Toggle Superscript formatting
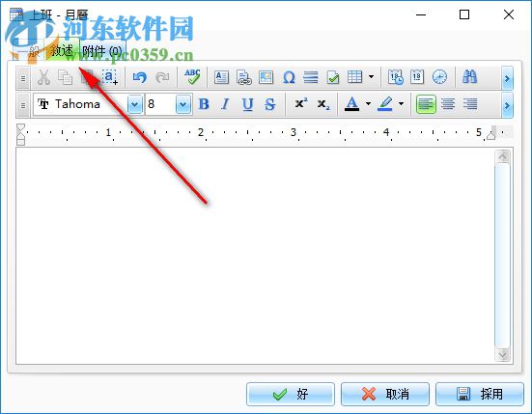This screenshot has width=532, height=414. click(301, 103)
